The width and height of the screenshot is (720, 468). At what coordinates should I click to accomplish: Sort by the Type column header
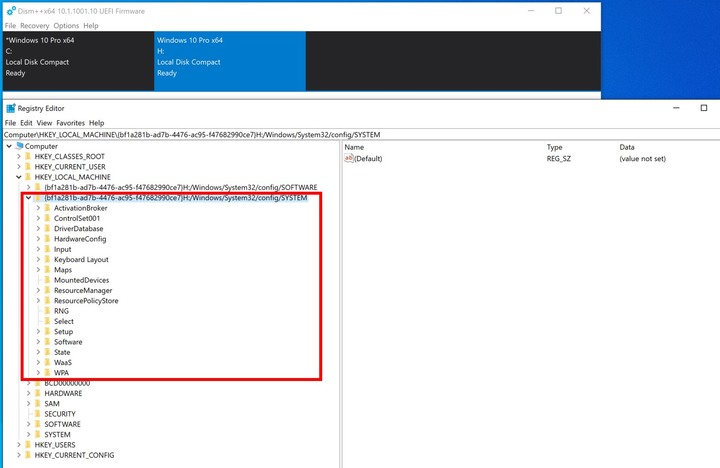click(x=554, y=147)
